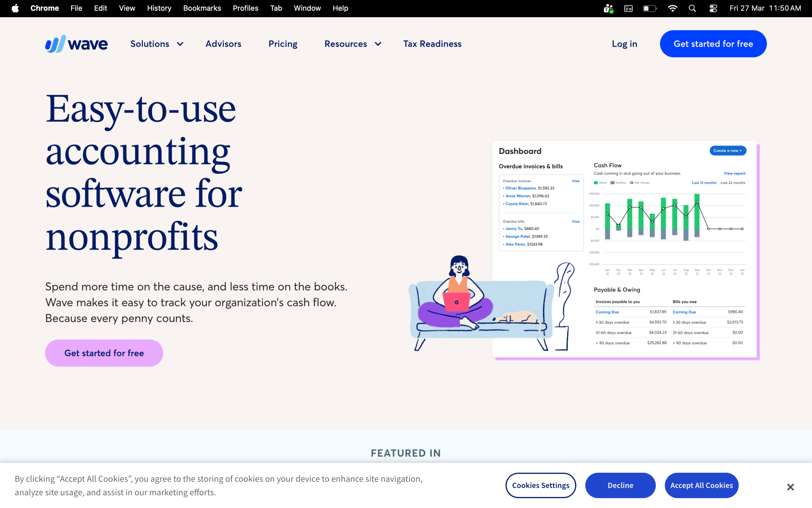Open the Chrome menu
Image resolution: width=812 pixels, height=508 pixels.
click(45, 8)
